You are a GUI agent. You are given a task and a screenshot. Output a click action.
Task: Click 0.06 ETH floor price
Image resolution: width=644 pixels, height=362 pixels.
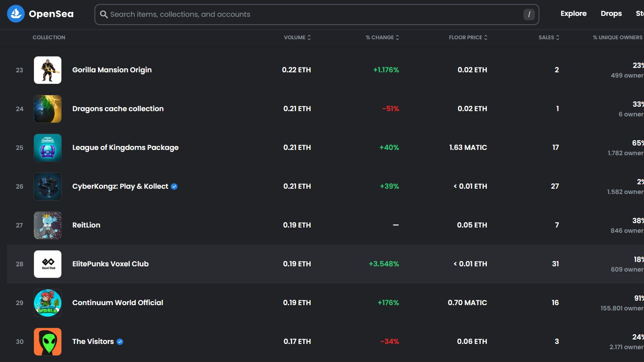coord(472,341)
